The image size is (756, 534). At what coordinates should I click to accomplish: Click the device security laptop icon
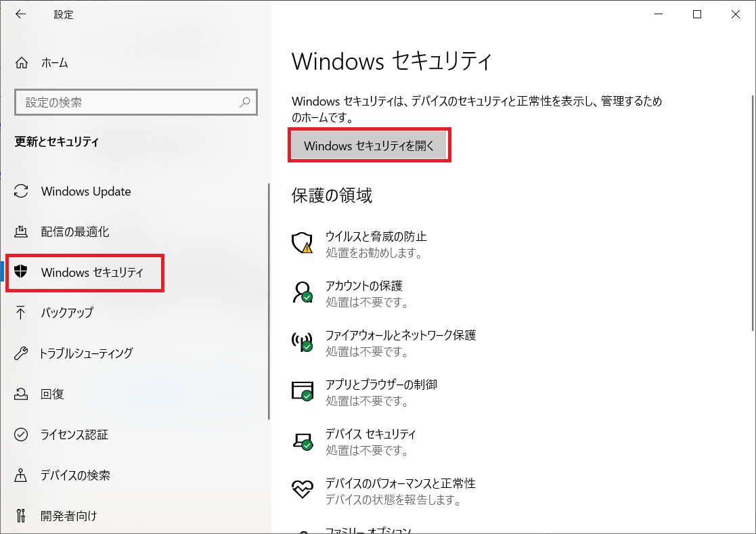[303, 441]
